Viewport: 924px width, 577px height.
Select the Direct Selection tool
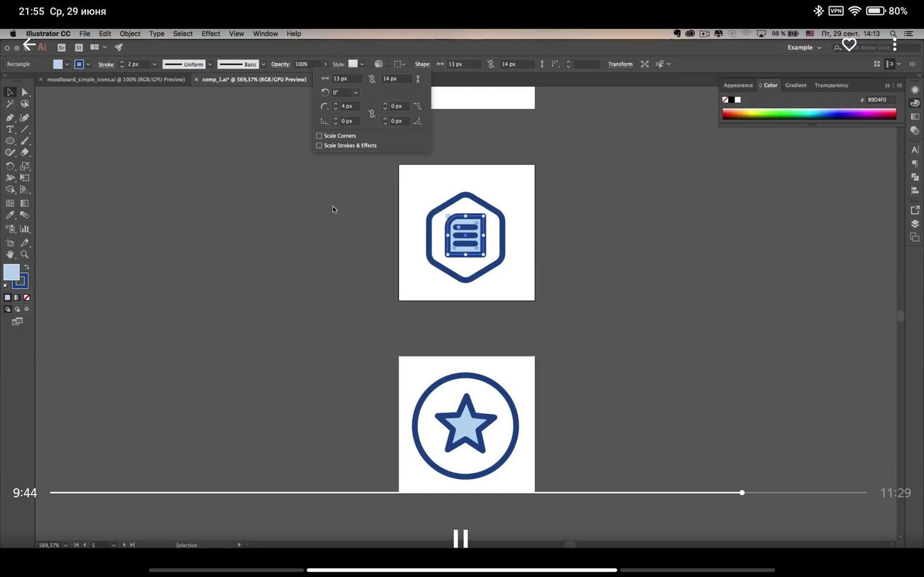25,92
